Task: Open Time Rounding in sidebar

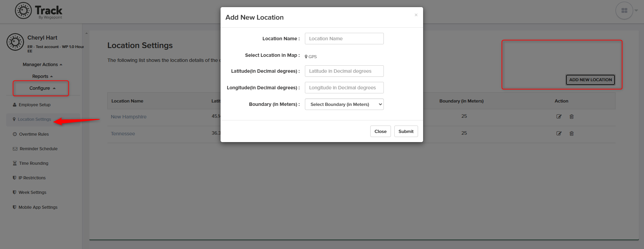Action: point(30,163)
